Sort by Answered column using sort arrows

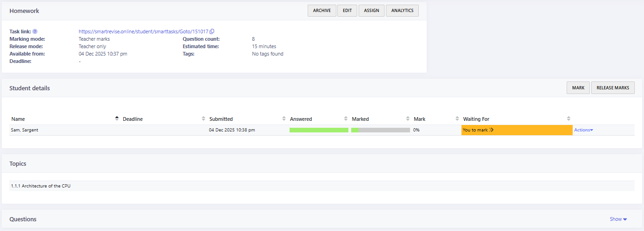[346, 119]
